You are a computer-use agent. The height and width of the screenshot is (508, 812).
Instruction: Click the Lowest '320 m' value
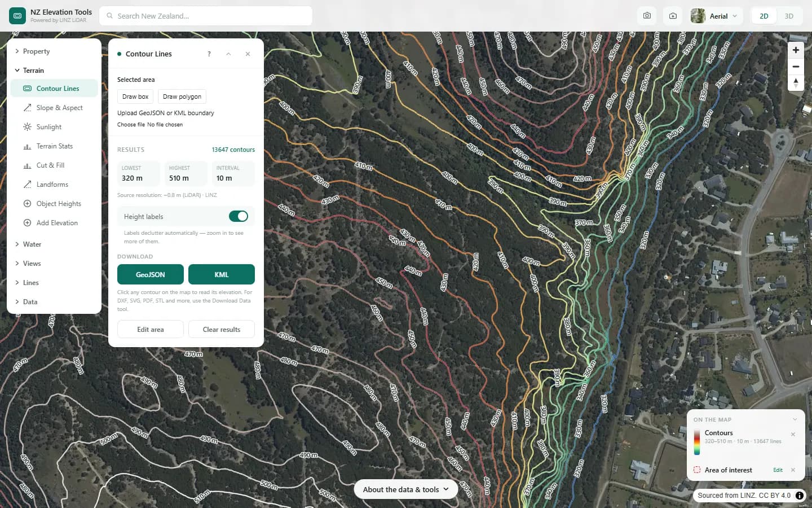[x=132, y=178]
